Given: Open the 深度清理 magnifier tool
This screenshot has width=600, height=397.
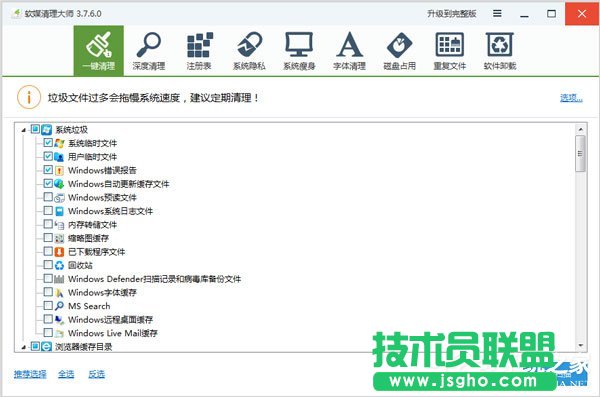Looking at the screenshot, I should click(149, 51).
